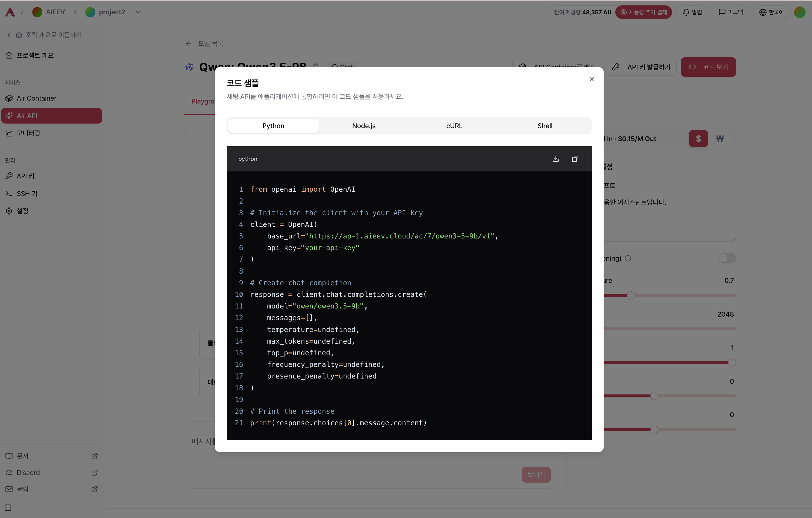Click the 코드 보기 button

pyautogui.click(x=708, y=67)
